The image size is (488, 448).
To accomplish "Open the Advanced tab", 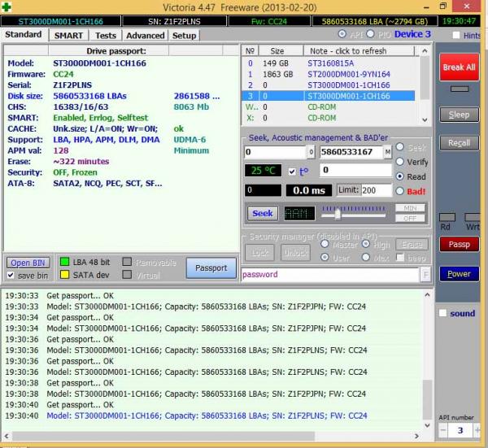I will 145,36.
